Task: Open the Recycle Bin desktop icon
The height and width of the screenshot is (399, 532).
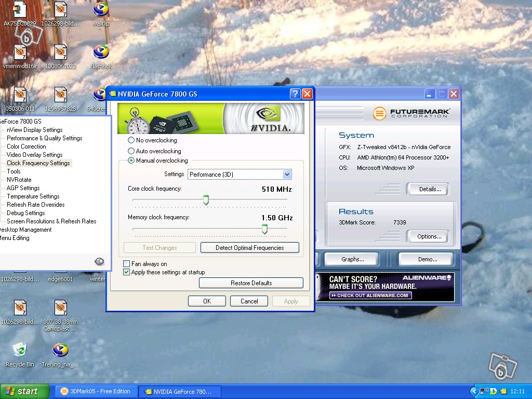Action: [20, 350]
